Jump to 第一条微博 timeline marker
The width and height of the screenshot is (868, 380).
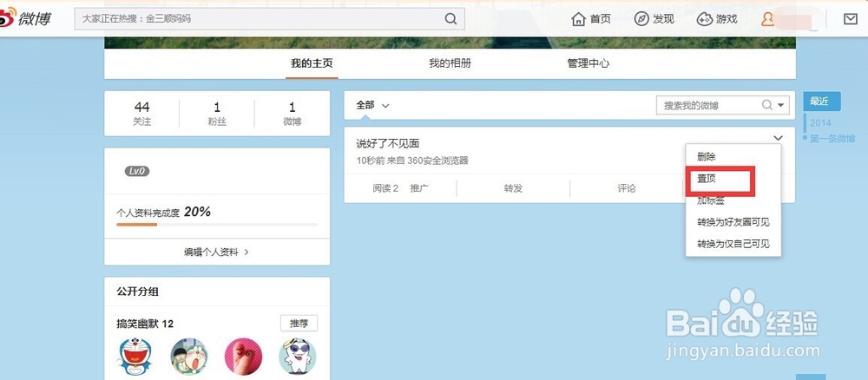(832, 139)
